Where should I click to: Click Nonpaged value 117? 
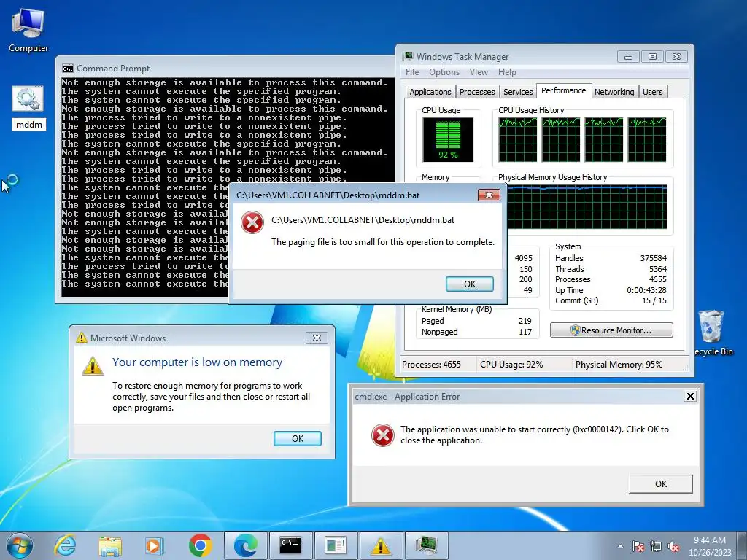click(x=525, y=332)
